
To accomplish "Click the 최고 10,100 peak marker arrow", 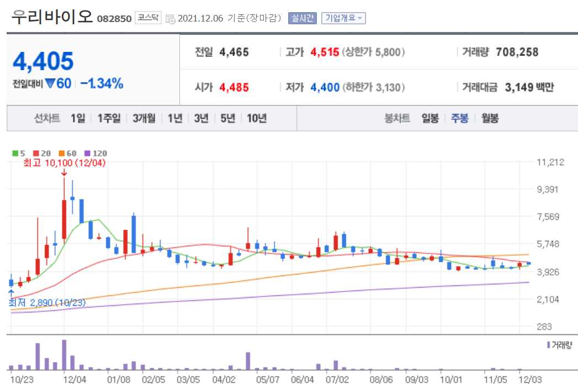I will pyautogui.click(x=65, y=172).
